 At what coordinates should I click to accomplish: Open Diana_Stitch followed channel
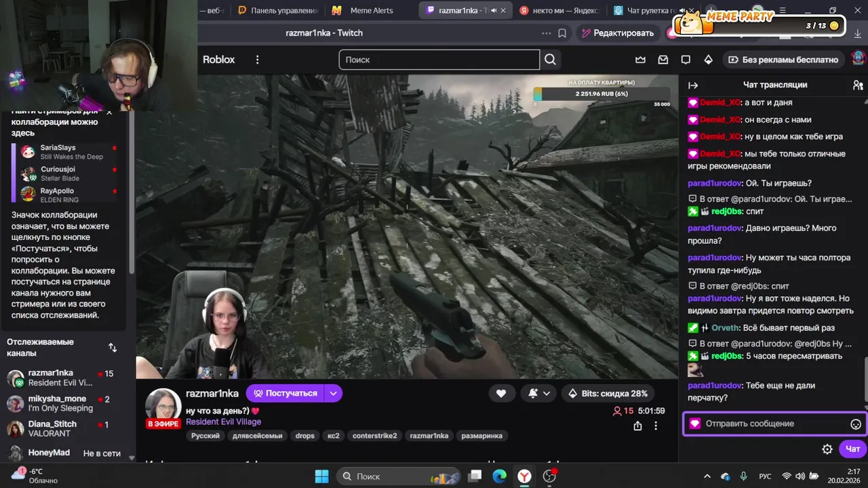(x=64, y=428)
